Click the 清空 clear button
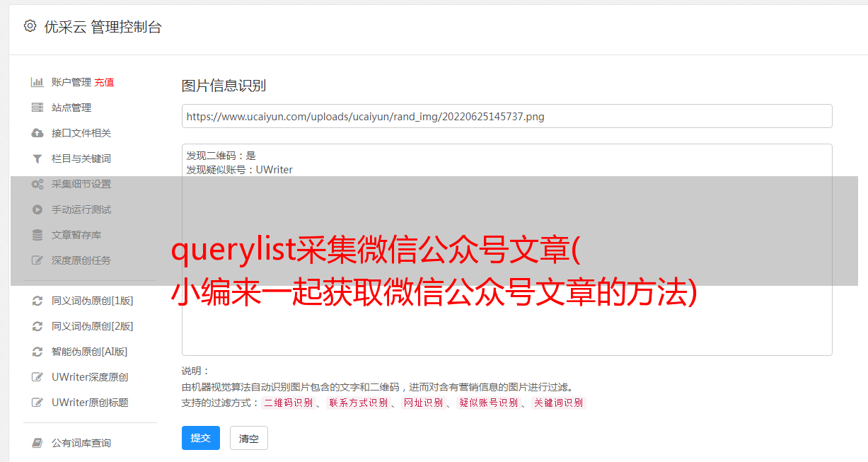The width and height of the screenshot is (868, 462). coord(249,438)
